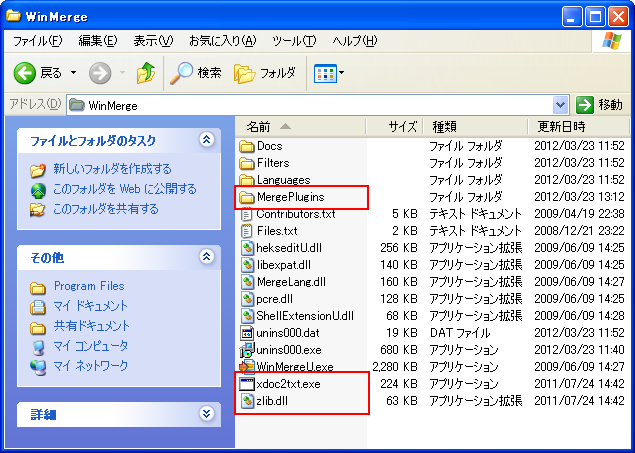635x453 pixels.
Task: Select the unins000.dat file icon
Action: [247, 333]
